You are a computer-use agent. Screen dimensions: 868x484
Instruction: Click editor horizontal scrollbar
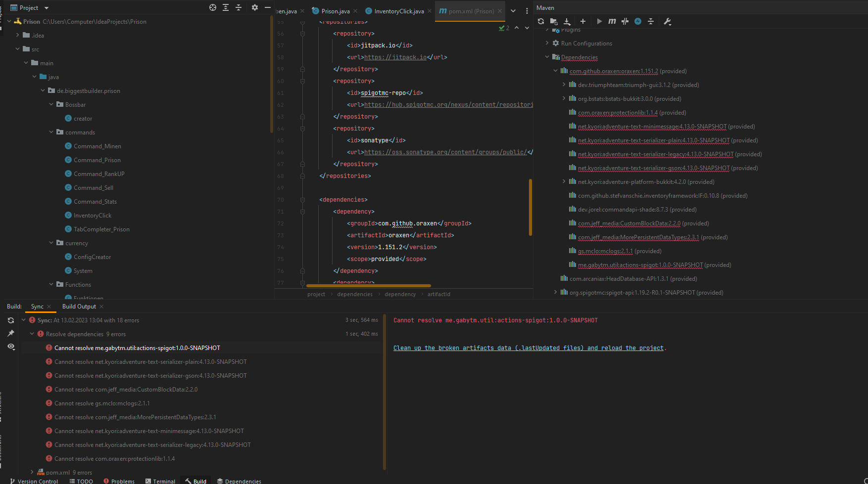tap(369, 286)
